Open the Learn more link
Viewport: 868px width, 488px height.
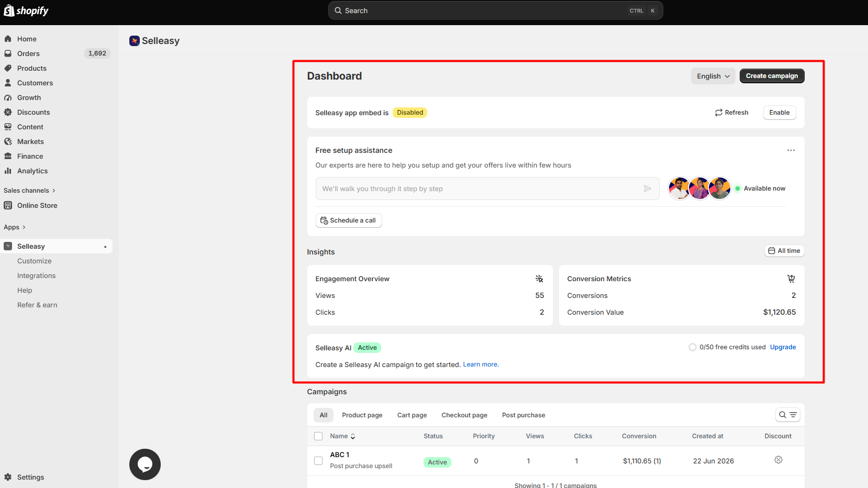(481, 364)
